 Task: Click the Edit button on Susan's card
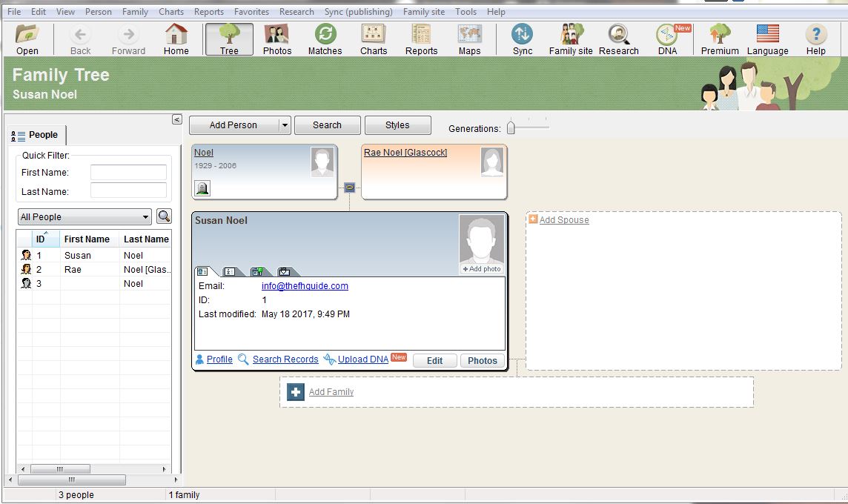tap(434, 361)
